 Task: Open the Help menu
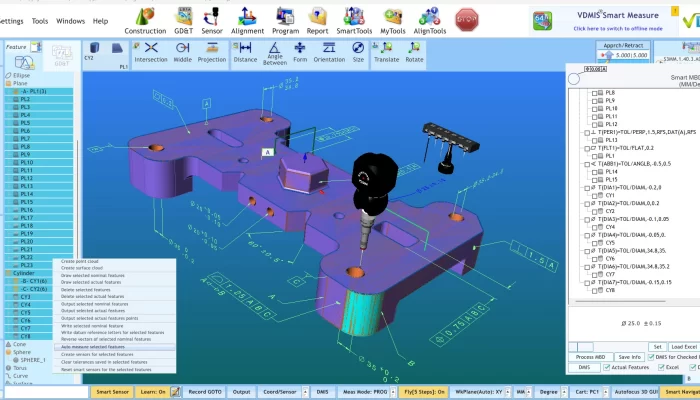pos(100,21)
